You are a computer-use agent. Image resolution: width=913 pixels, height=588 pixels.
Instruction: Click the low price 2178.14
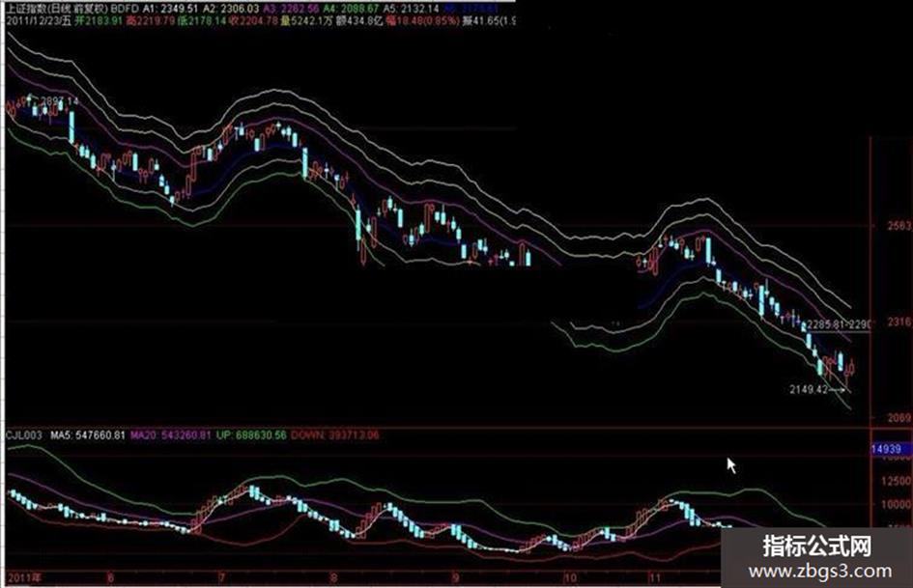click(x=202, y=21)
